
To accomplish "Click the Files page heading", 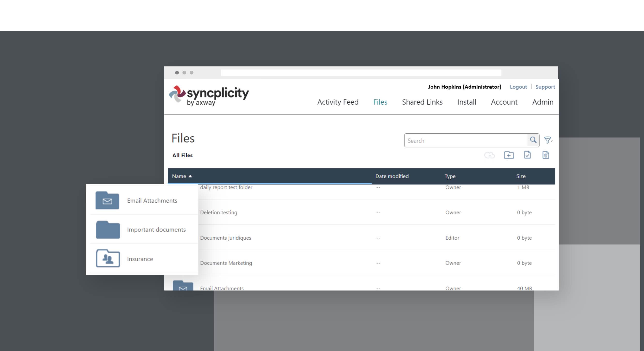I will pyautogui.click(x=183, y=138).
